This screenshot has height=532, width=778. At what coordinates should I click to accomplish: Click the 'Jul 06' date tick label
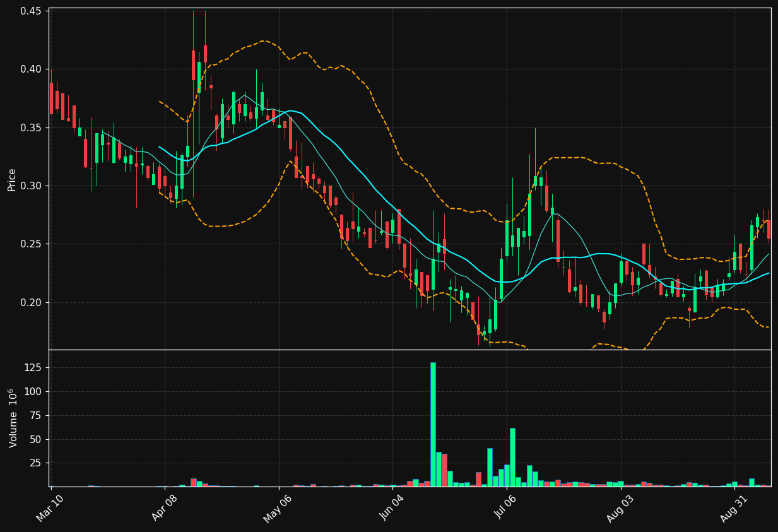[506, 509]
